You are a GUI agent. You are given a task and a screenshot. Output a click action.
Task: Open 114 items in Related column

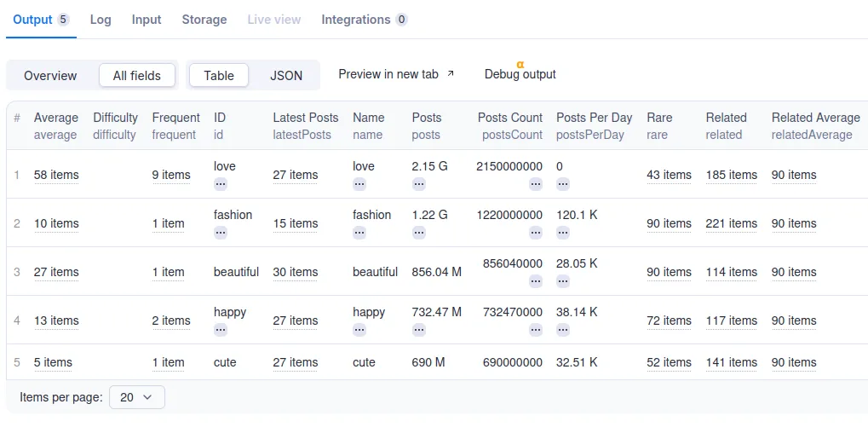coord(731,273)
